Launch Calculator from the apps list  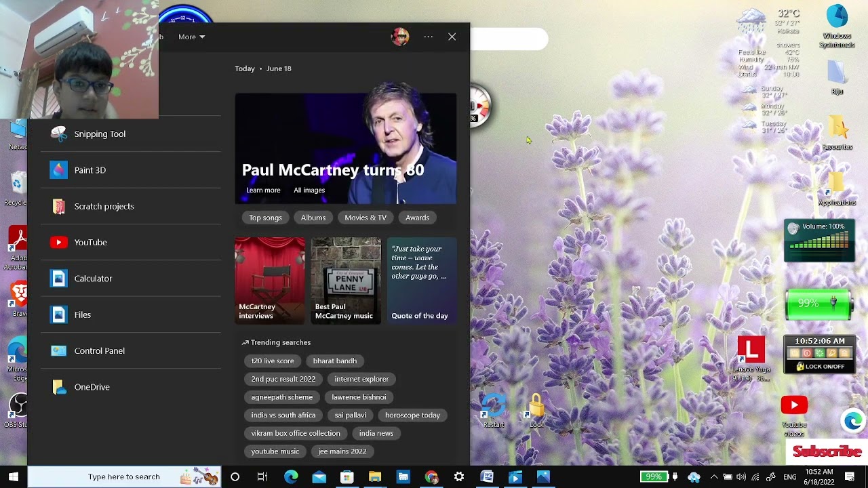[131, 279]
